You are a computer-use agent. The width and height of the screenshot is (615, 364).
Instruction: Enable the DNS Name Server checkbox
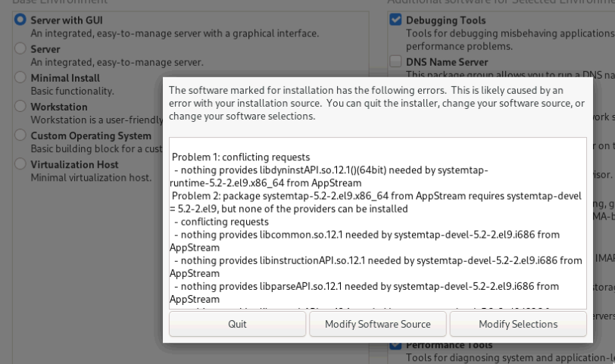(395, 61)
